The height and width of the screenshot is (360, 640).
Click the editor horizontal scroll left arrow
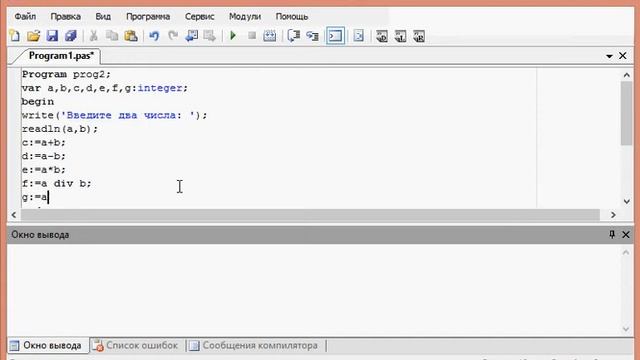(14, 215)
